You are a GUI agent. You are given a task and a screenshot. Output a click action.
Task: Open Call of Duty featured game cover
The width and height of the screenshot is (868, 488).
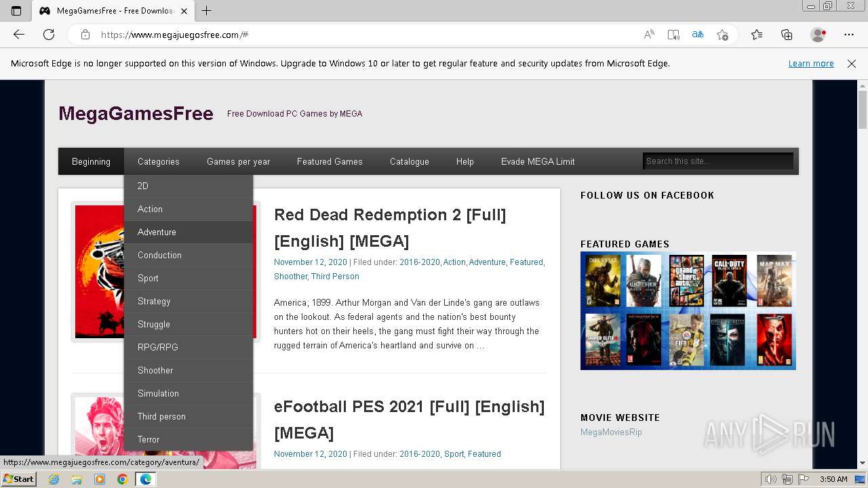pyautogui.click(x=729, y=281)
